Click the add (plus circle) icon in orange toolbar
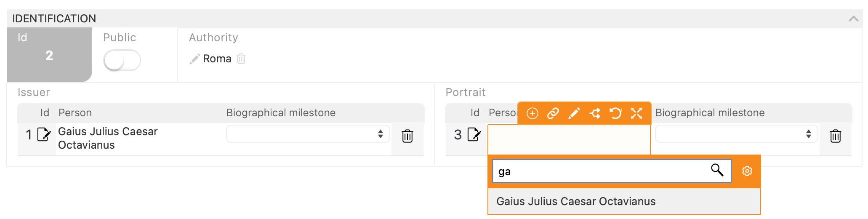This screenshot has width=868, height=219. point(533,113)
